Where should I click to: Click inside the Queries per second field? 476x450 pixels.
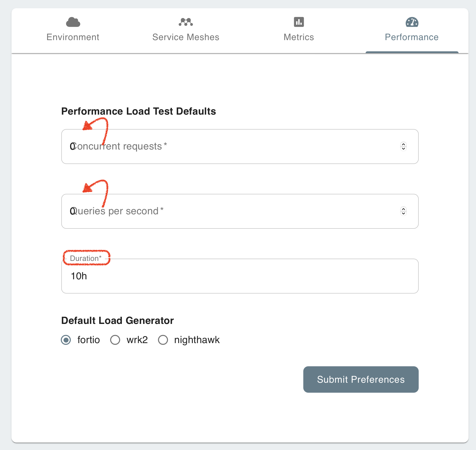coord(224,211)
